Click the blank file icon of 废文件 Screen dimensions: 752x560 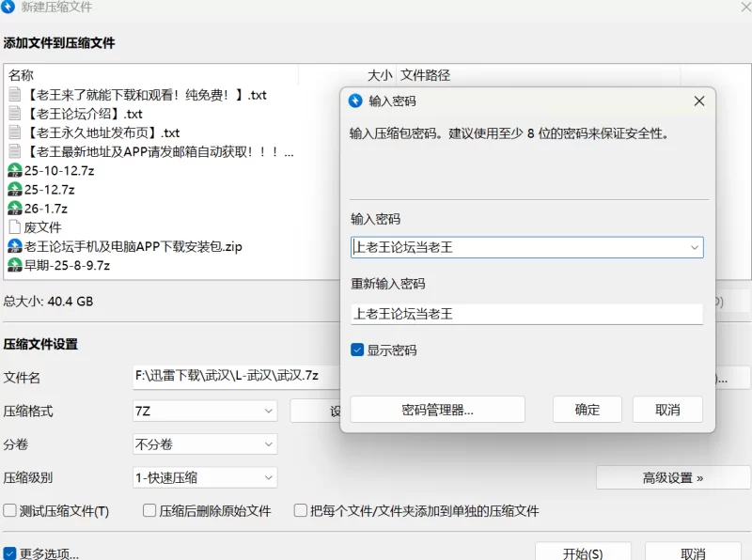pyautogui.click(x=15, y=227)
